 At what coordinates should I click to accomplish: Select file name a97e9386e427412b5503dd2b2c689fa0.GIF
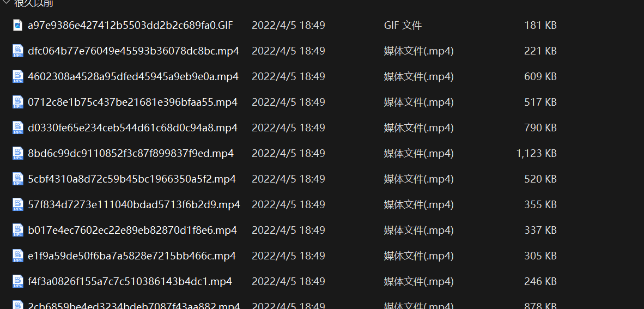(130, 25)
